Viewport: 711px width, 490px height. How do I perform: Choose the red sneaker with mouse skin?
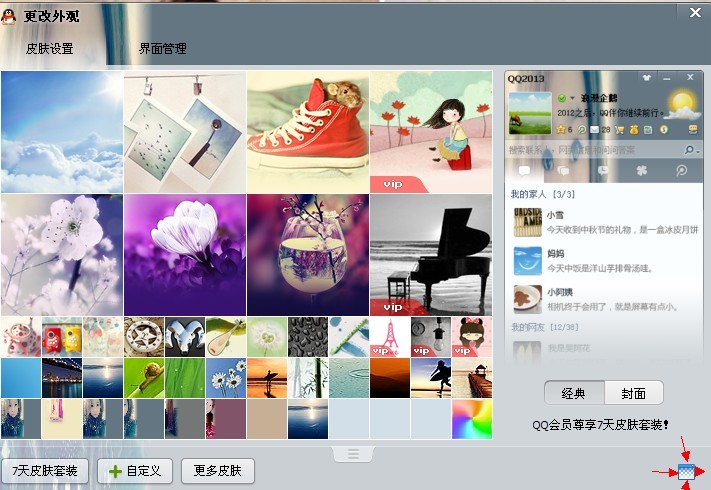pyautogui.click(x=308, y=132)
